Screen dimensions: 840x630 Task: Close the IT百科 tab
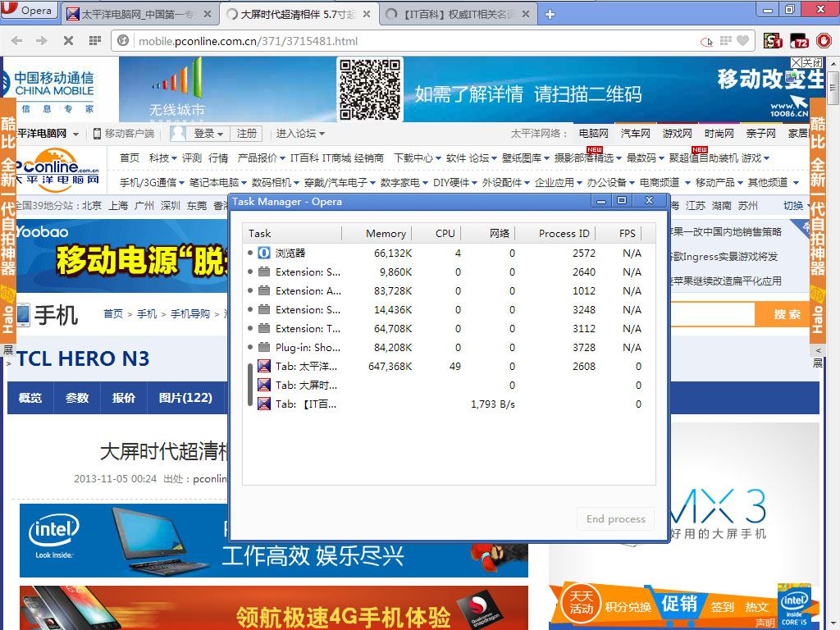point(526,15)
